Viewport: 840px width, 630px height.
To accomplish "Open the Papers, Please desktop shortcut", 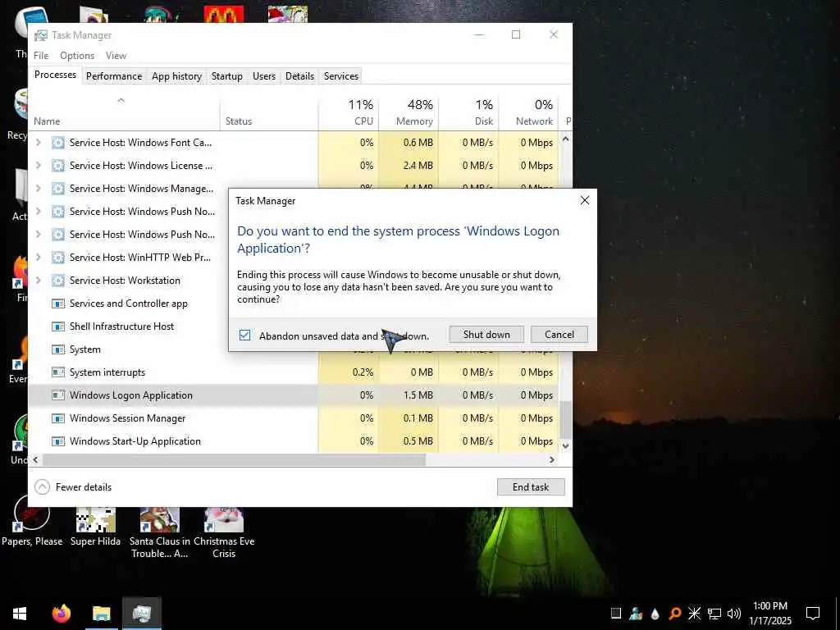I will [32, 521].
